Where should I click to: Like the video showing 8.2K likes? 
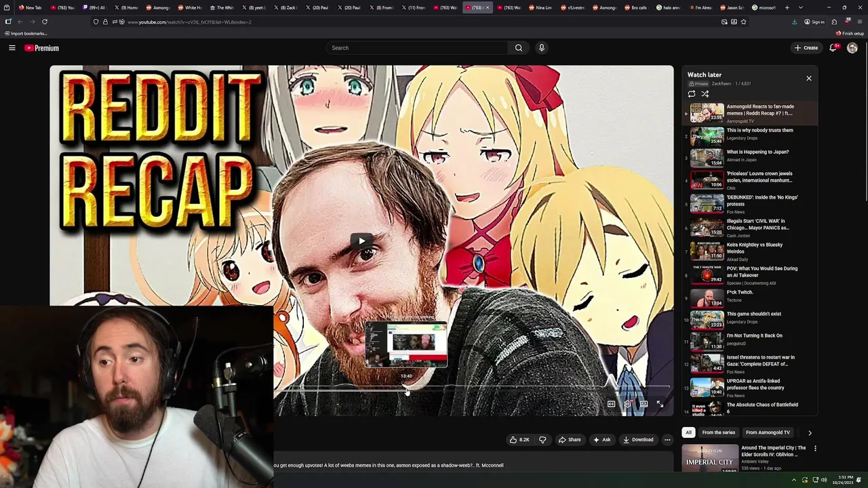pos(519,440)
